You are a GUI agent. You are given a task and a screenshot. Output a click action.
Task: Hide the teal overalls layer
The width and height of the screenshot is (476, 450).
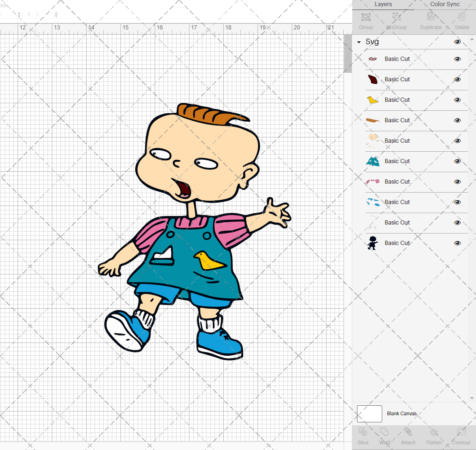tap(457, 161)
